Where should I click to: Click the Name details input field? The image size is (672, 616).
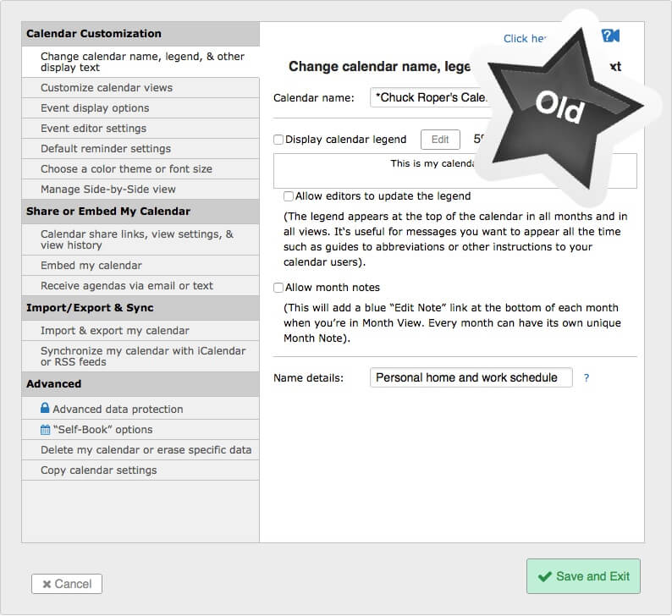tap(471, 377)
